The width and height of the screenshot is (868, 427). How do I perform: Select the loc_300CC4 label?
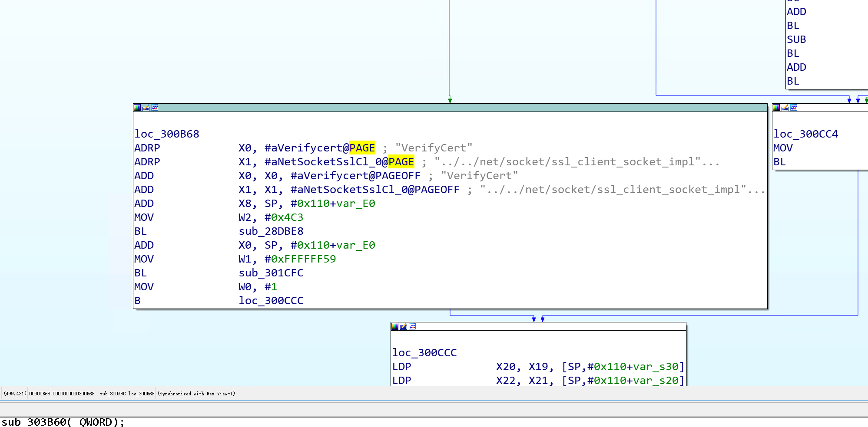(805, 134)
